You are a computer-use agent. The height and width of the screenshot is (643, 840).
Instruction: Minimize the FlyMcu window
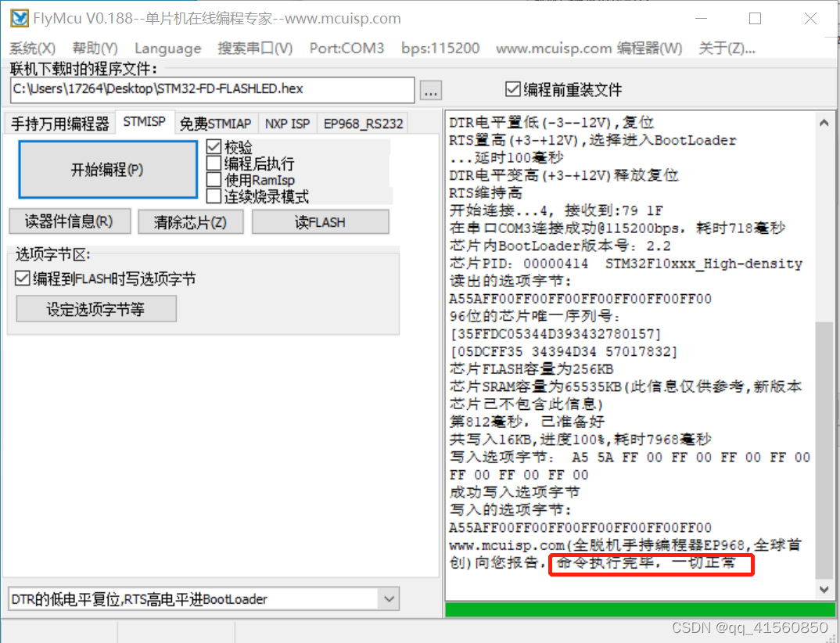point(702,18)
